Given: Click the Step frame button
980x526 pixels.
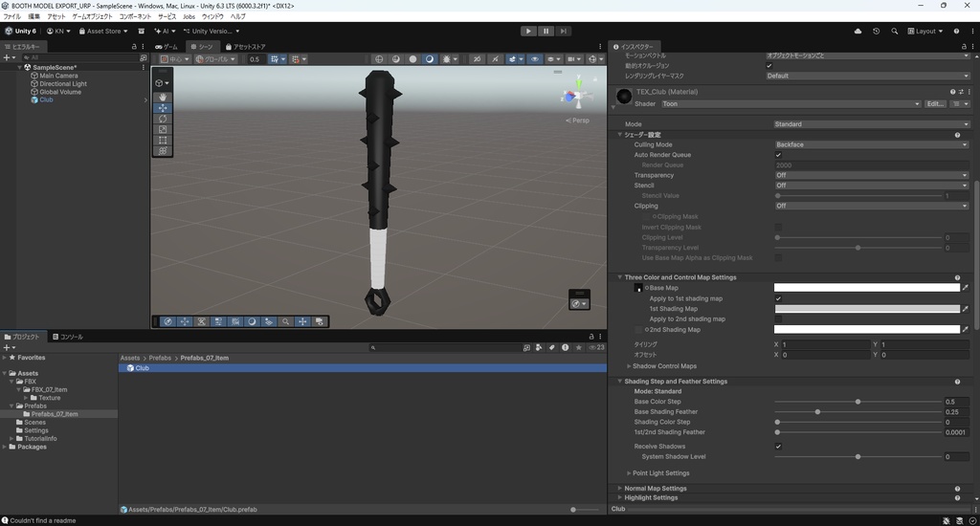Looking at the screenshot, I should (x=564, y=31).
